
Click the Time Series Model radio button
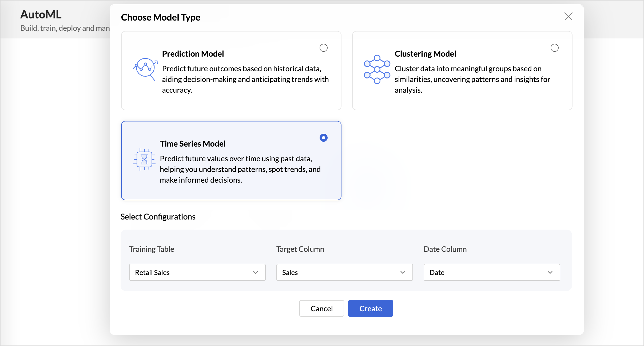click(324, 138)
